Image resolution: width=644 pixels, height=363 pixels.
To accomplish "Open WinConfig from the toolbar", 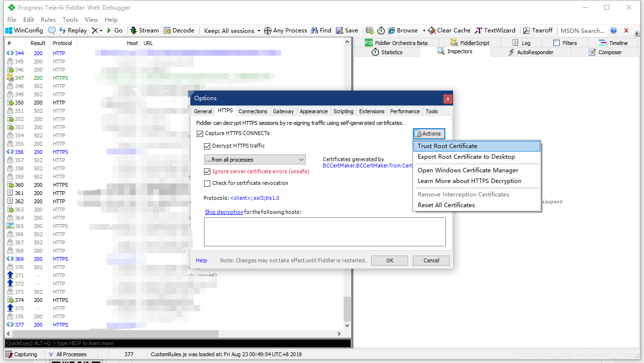I will tap(24, 30).
